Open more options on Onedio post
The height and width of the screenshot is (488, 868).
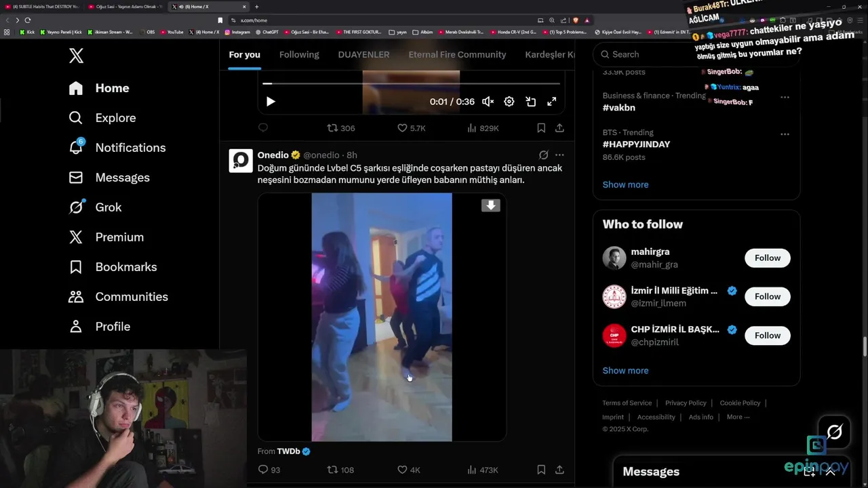point(559,155)
